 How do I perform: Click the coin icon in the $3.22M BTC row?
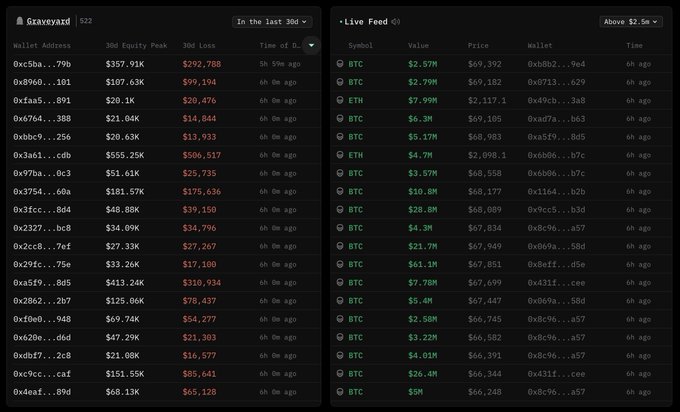(340, 337)
